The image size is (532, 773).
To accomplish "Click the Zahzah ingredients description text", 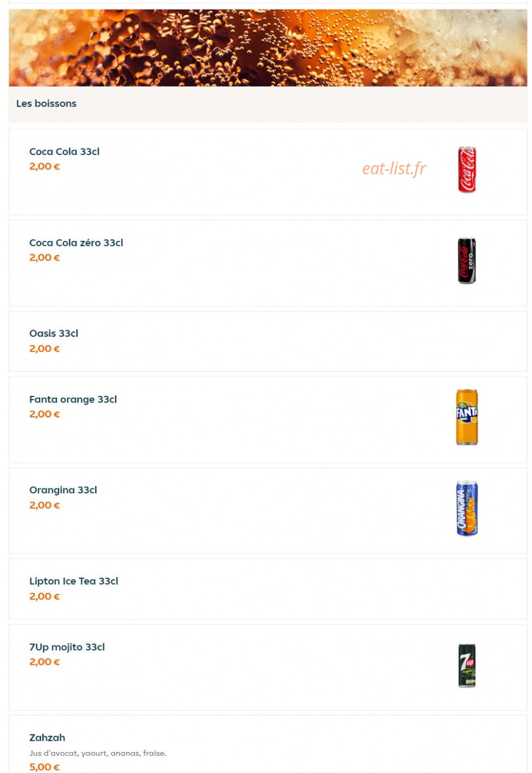I will 98,753.
